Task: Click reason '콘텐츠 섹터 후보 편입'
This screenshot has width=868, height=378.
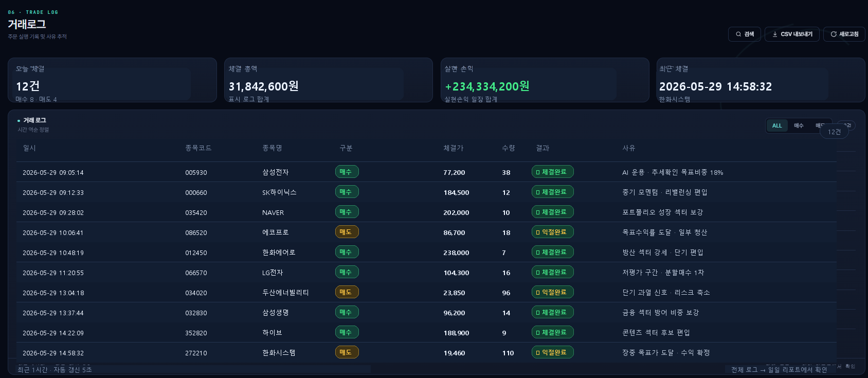Action: tap(656, 333)
